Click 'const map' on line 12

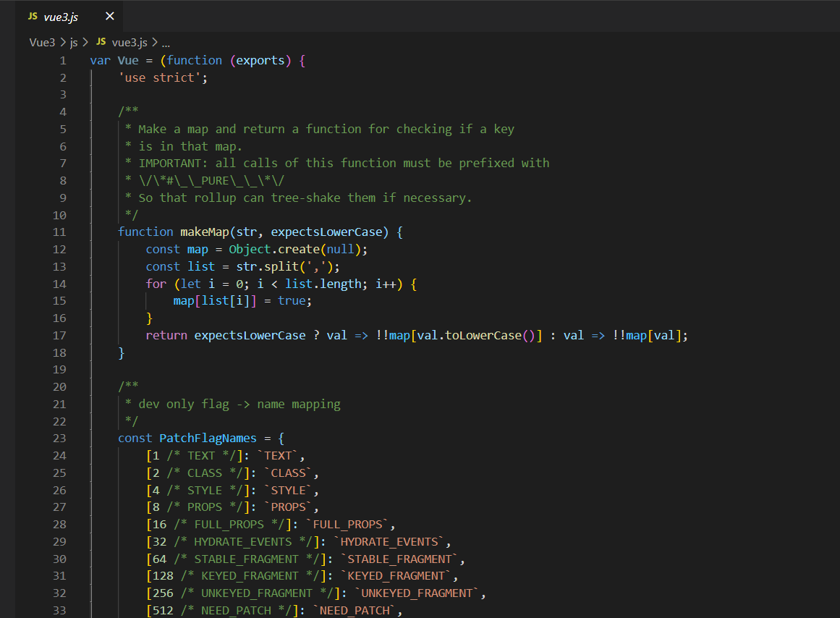(x=177, y=249)
